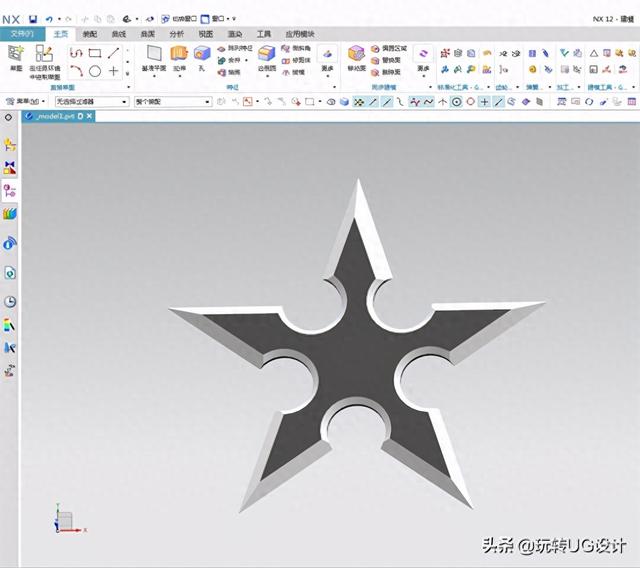Close the _model1.prt document tab
This screenshot has height=568, width=640.
[89, 116]
